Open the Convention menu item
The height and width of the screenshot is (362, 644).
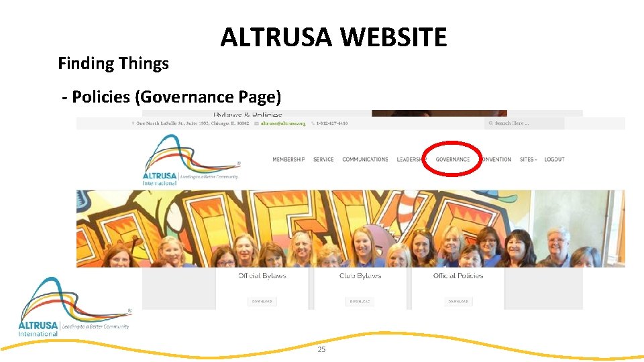pos(496,160)
